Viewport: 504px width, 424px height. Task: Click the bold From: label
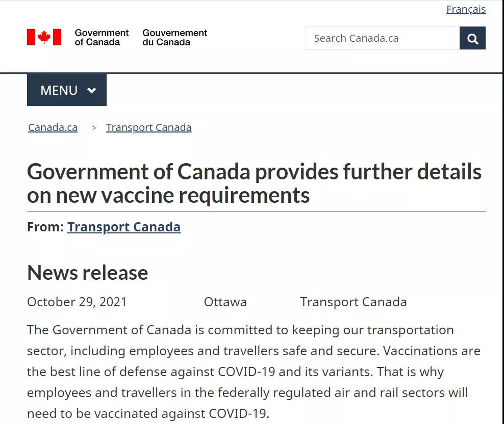coord(45,227)
